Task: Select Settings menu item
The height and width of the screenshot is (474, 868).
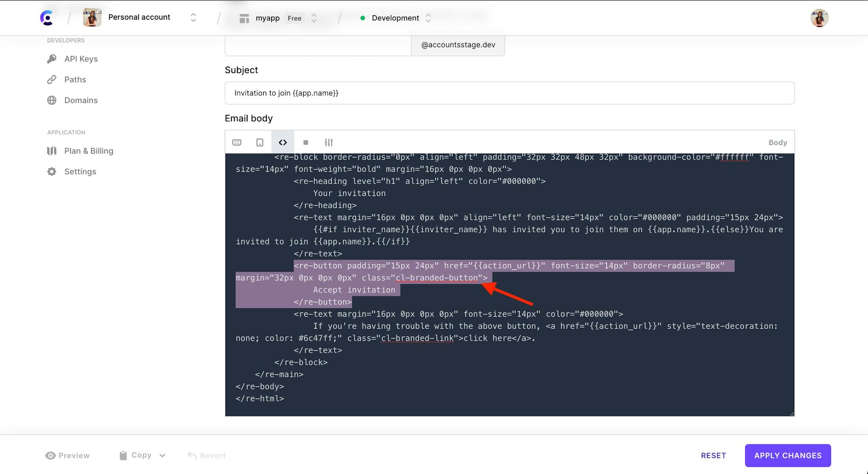Action: click(x=81, y=171)
